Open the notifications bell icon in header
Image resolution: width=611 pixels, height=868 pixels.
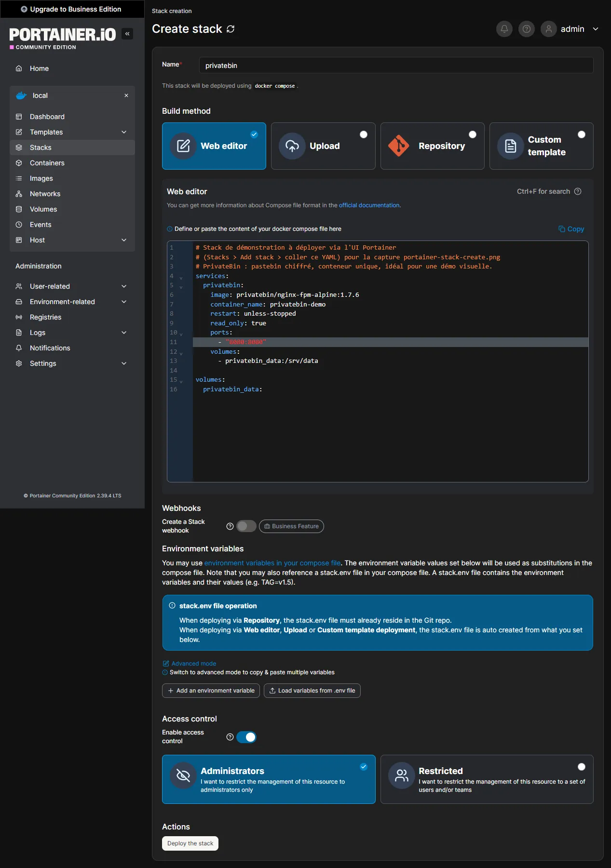(504, 29)
